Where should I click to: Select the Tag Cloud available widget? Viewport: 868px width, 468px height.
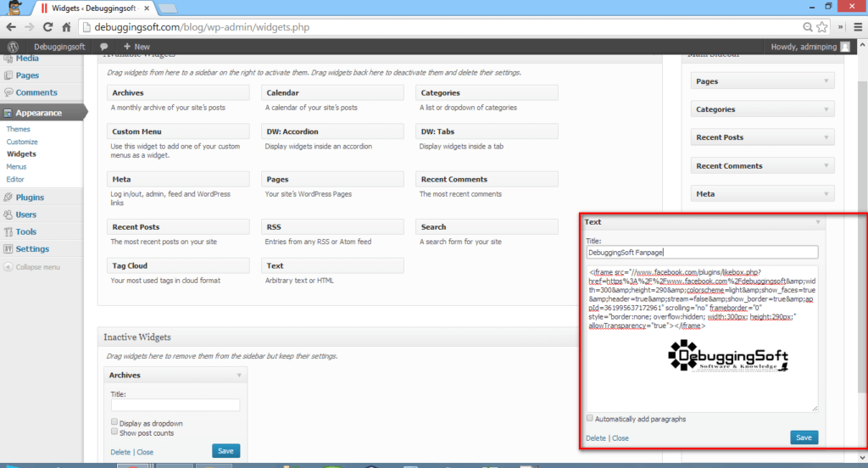pyautogui.click(x=178, y=265)
